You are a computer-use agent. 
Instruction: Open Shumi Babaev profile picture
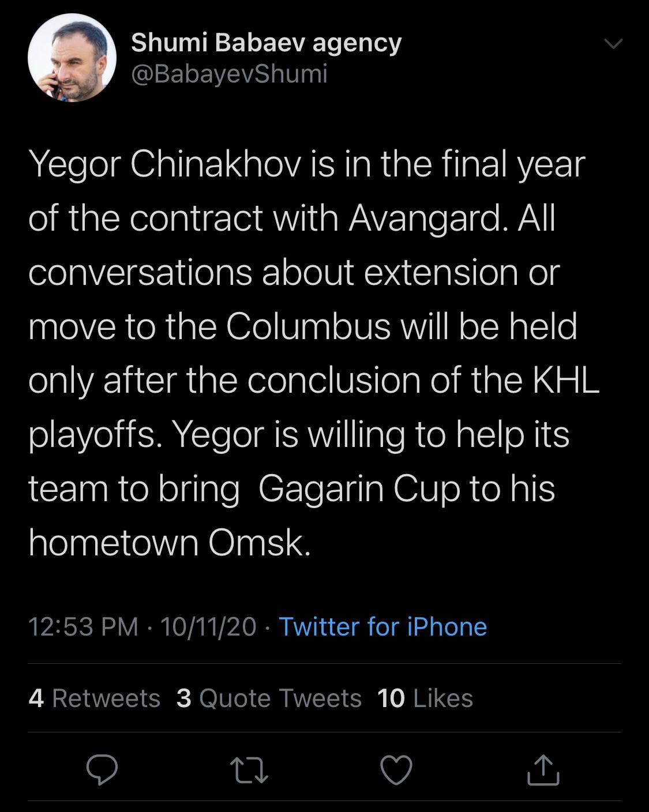click(72, 58)
